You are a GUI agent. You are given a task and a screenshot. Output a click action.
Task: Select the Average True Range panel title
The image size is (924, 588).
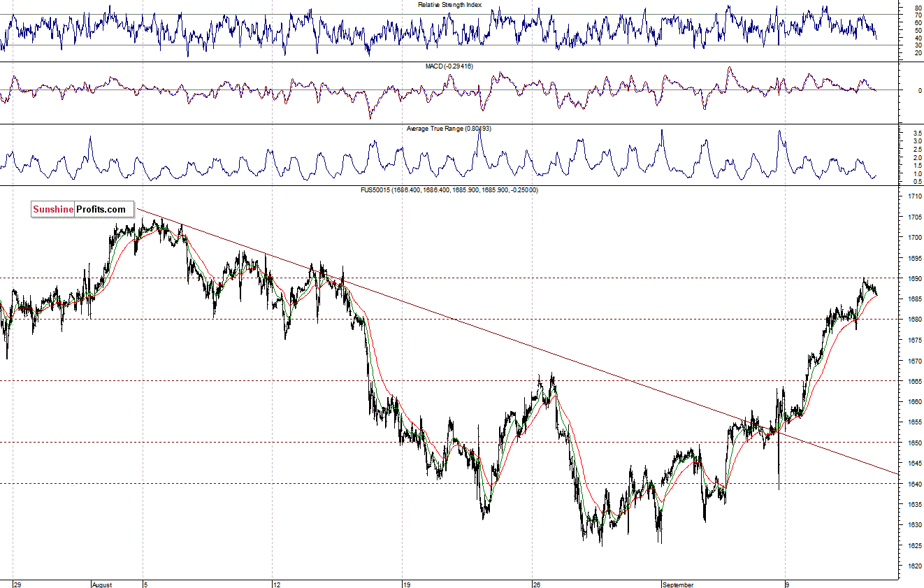tap(448, 129)
